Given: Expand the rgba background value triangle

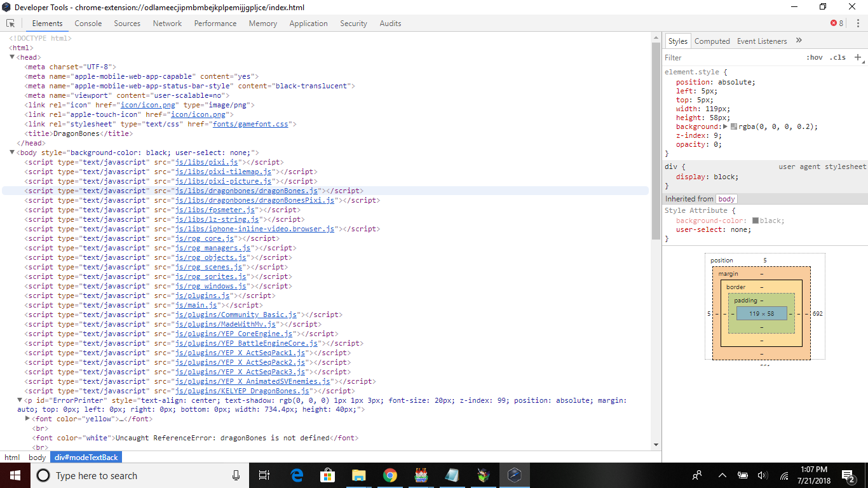Looking at the screenshot, I should click(x=726, y=126).
